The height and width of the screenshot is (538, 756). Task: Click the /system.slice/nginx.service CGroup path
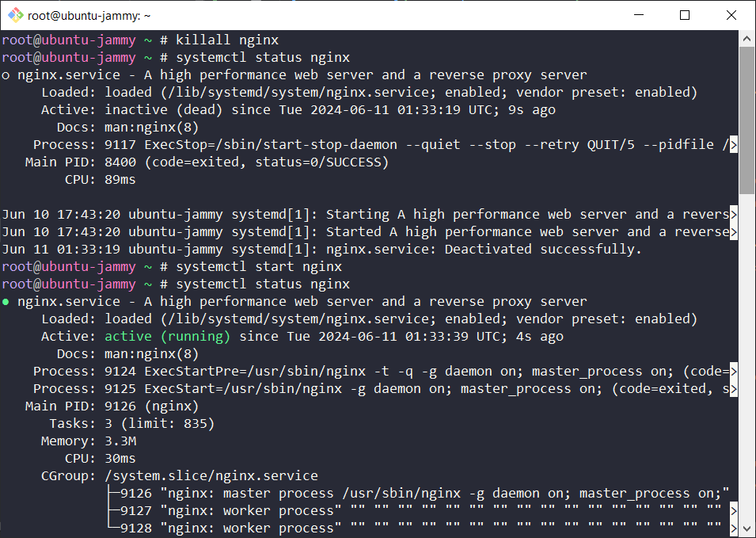tap(211, 476)
